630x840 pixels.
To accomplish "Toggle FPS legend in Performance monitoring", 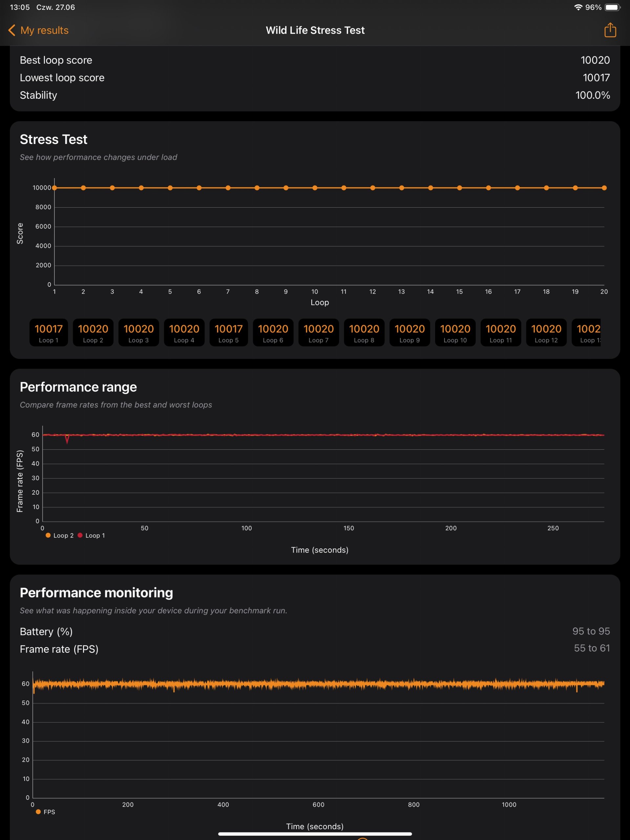I will (46, 812).
